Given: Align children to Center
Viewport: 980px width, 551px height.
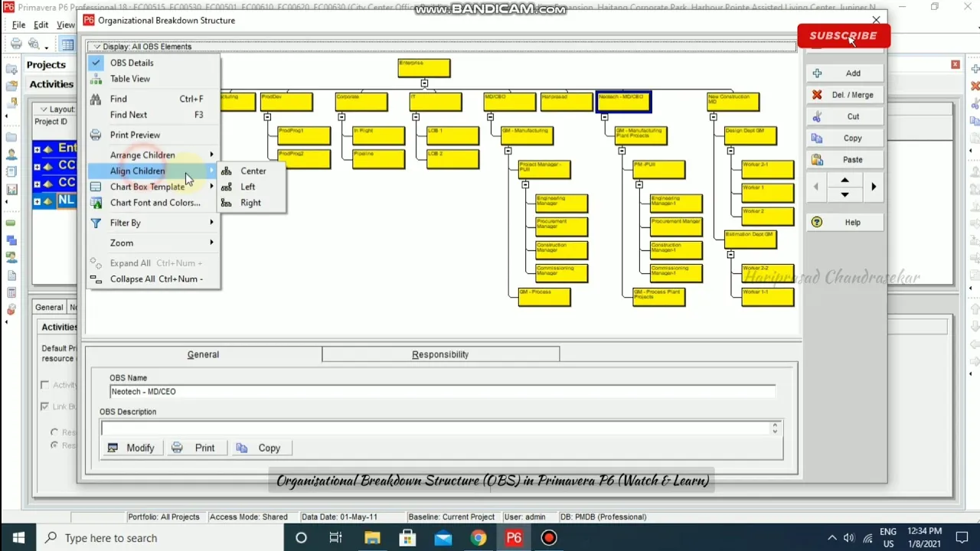Looking at the screenshot, I should pos(253,171).
